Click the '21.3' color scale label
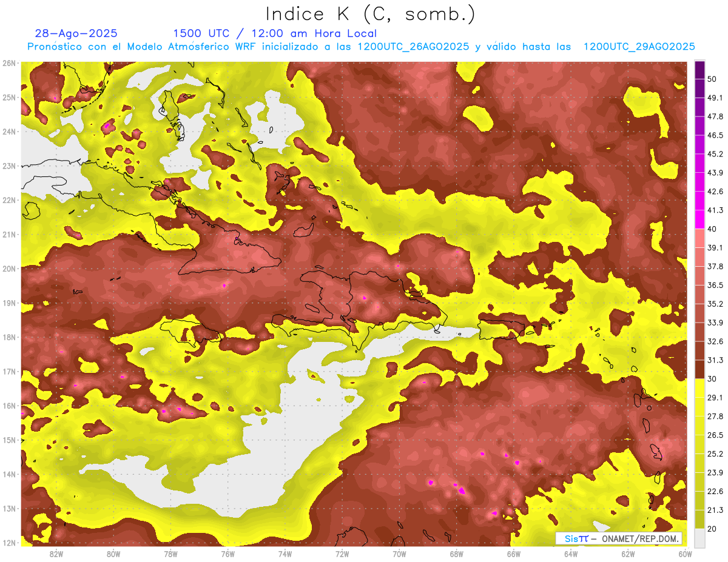 pyautogui.click(x=715, y=510)
